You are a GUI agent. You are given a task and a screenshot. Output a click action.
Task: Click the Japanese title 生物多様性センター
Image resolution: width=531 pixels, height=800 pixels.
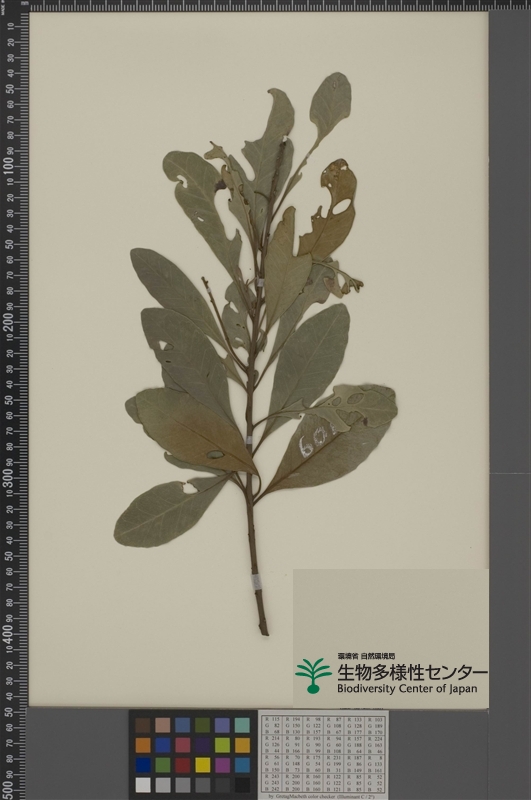coord(412,672)
